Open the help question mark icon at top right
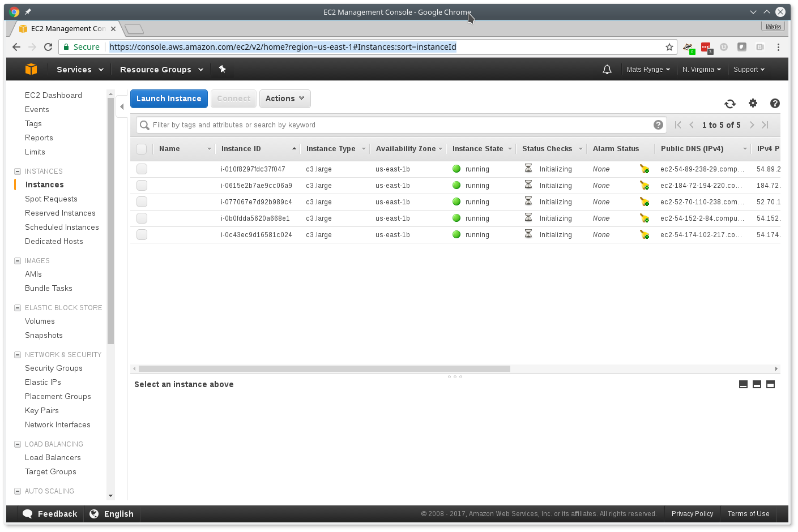 [775, 103]
